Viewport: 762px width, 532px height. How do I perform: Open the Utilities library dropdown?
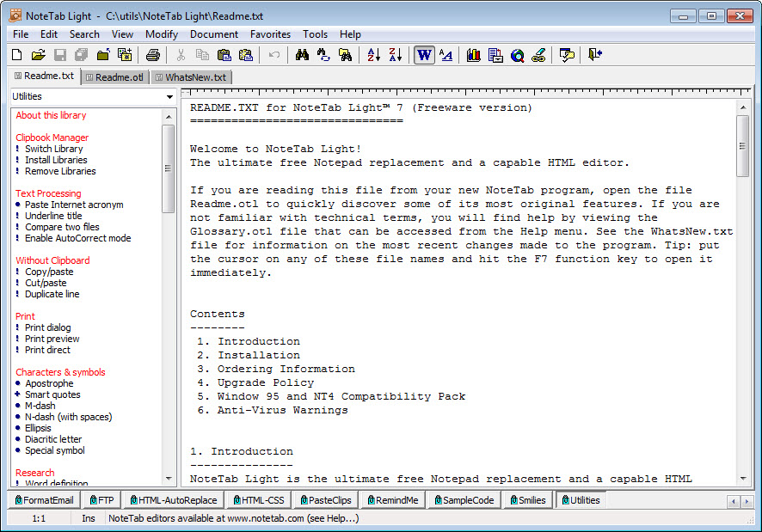169,96
